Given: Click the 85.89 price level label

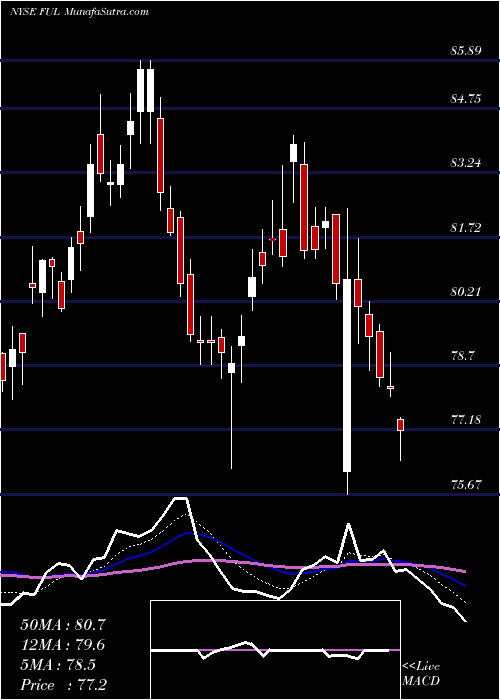Looking at the screenshot, I should (466, 50).
